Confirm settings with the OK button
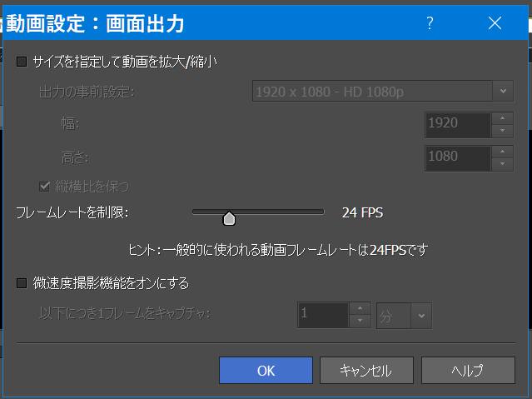 pos(266,370)
